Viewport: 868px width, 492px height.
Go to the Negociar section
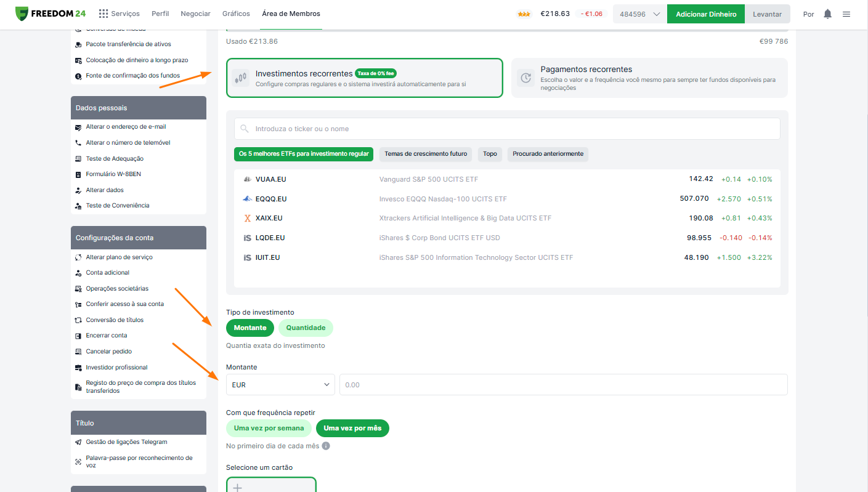coord(196,14)
